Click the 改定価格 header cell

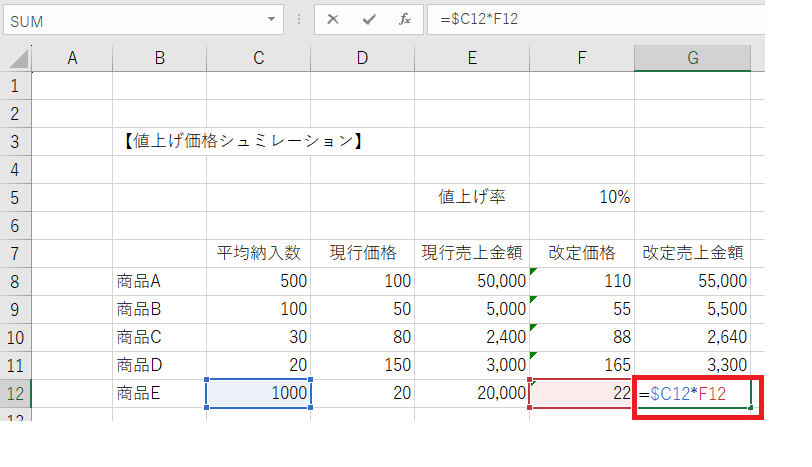582,253
